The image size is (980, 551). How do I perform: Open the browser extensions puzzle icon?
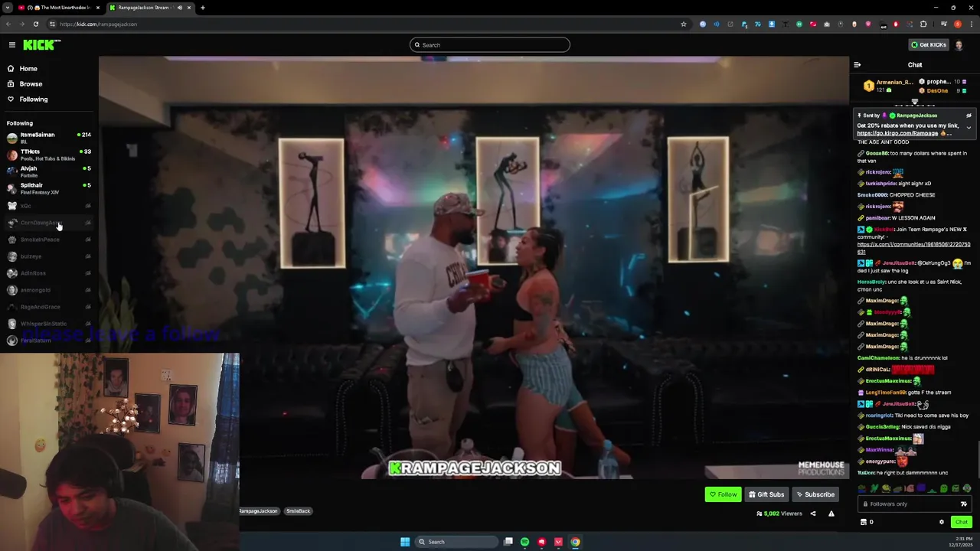coord(923,24)
